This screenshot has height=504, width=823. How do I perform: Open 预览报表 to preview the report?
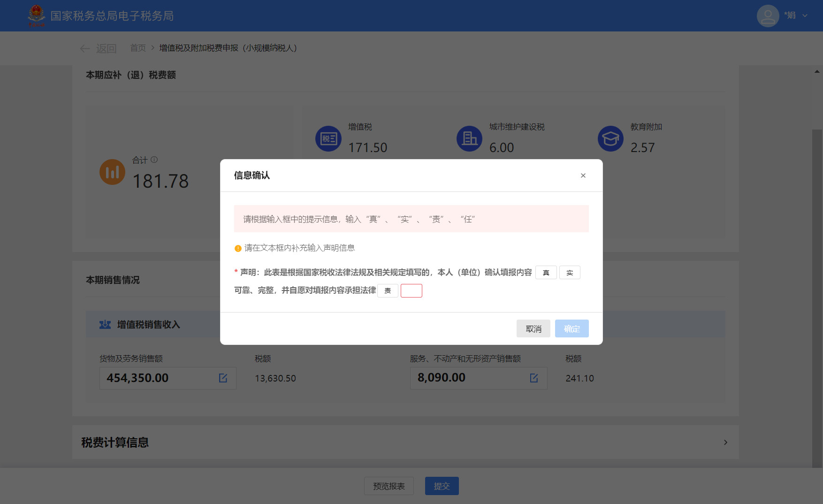[389, 486]
